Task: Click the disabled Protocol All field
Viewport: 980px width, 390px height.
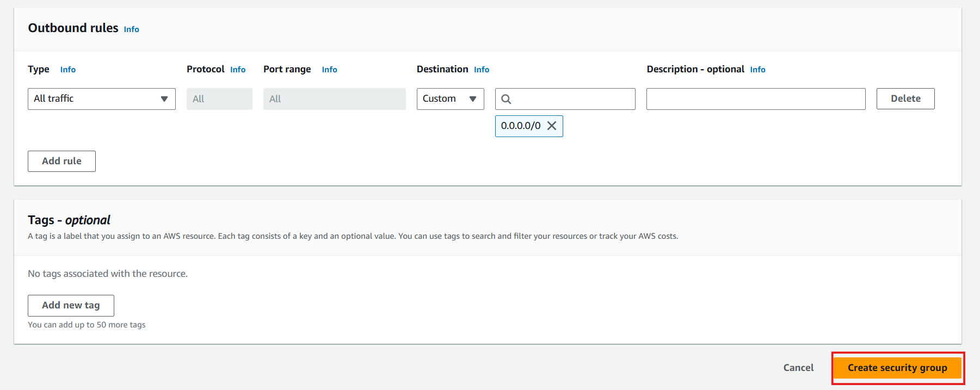Action: tap(219, 99)
